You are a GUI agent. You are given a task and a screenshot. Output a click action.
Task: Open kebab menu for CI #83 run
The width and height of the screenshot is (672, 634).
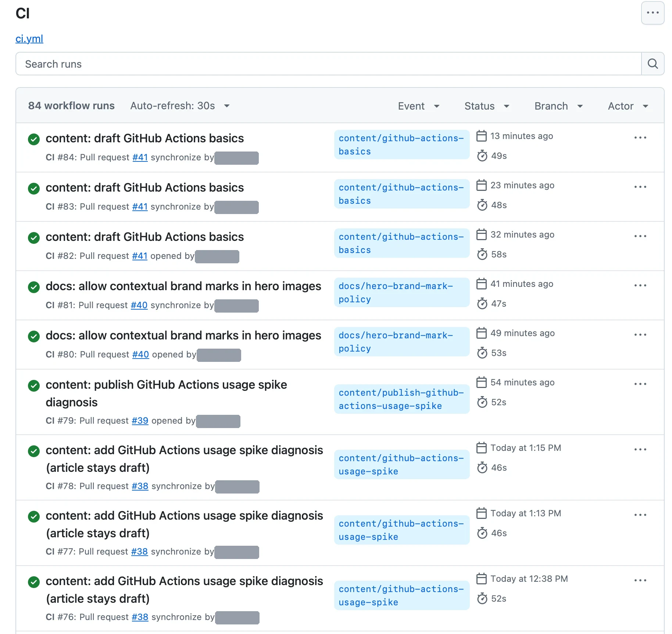click(x=640, y=187)
